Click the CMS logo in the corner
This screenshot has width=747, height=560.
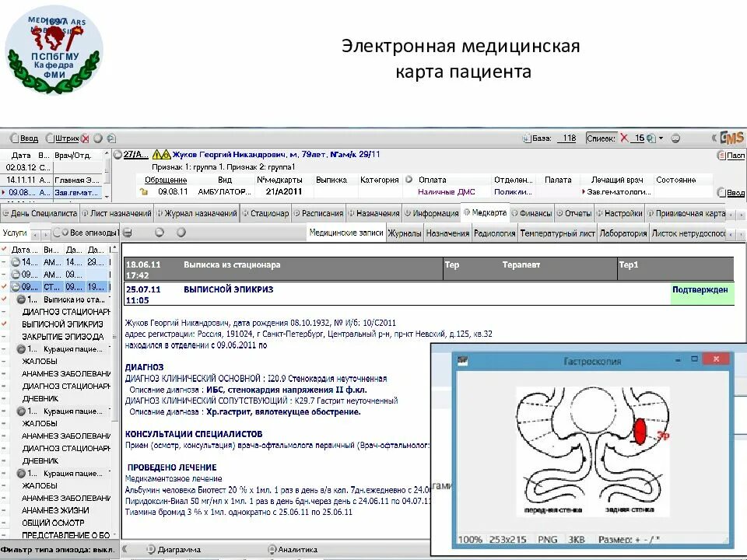731,138
